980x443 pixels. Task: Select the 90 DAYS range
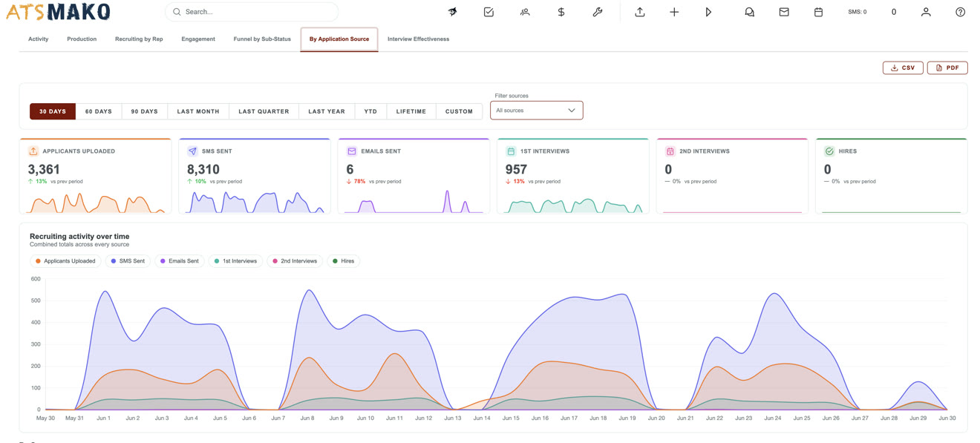(x=145, y=111)
